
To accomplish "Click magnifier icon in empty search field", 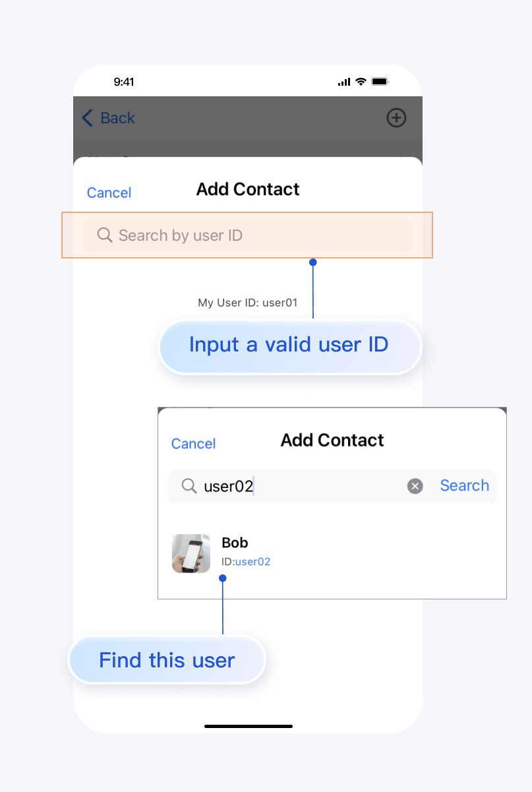I will pyautogui.click(x=105, y=235).
